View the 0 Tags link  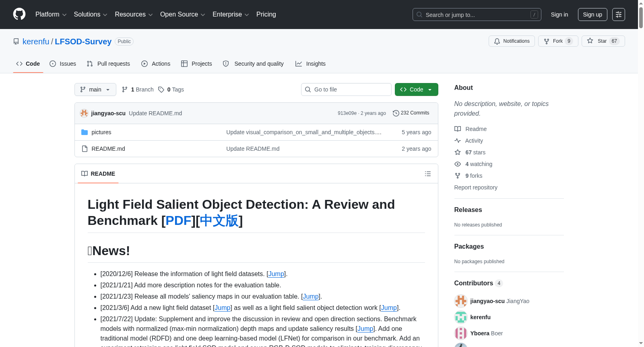point(171,89)
